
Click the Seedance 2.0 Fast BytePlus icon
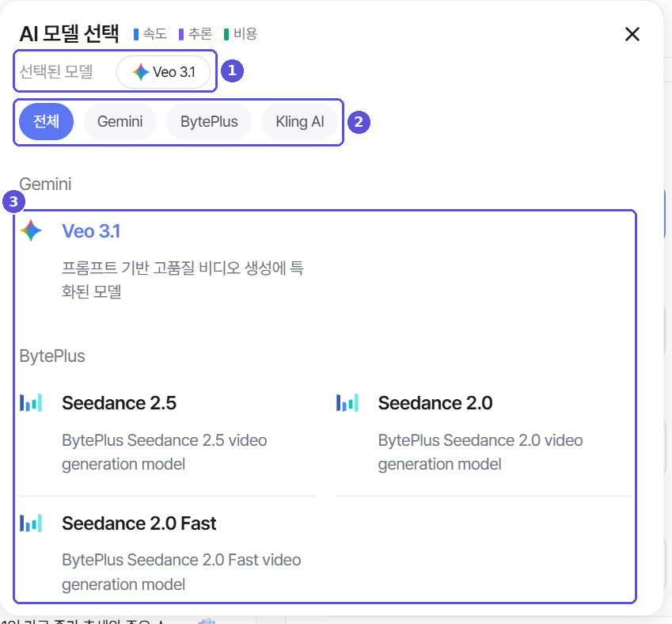pyautogui.click(x=31, y=523)
